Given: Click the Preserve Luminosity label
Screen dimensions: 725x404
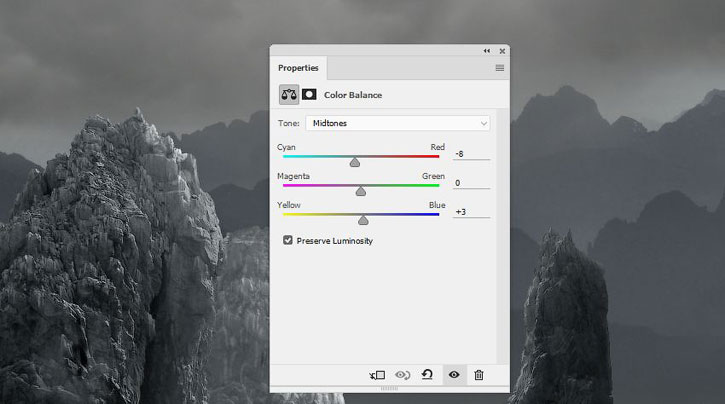Looking at the screenshot, I should pos(335,241).
